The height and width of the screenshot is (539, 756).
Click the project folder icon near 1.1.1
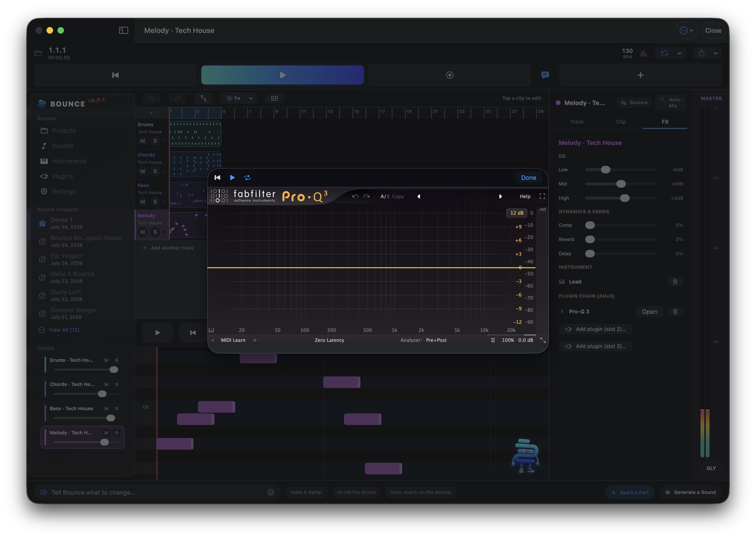(x=38, y=53)
